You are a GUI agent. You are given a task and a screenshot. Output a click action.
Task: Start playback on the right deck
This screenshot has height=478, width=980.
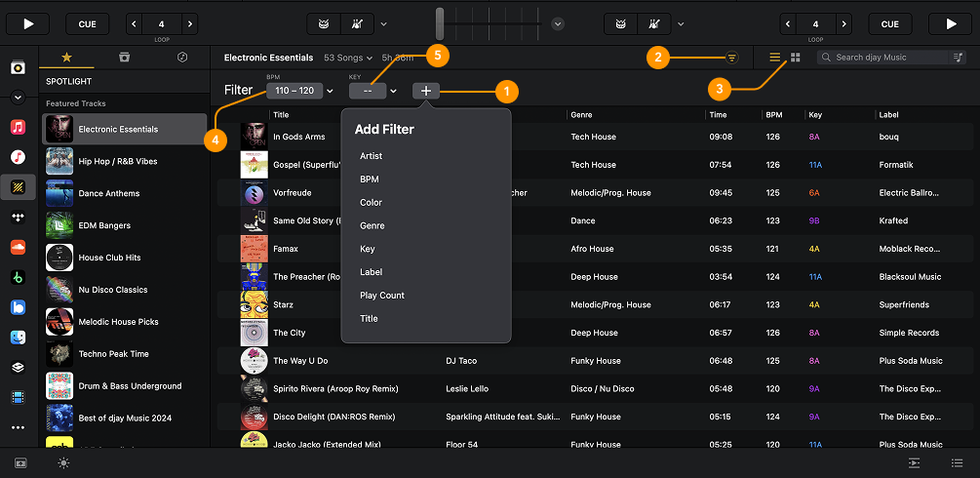pyautogui.click(x=951, y=24)
